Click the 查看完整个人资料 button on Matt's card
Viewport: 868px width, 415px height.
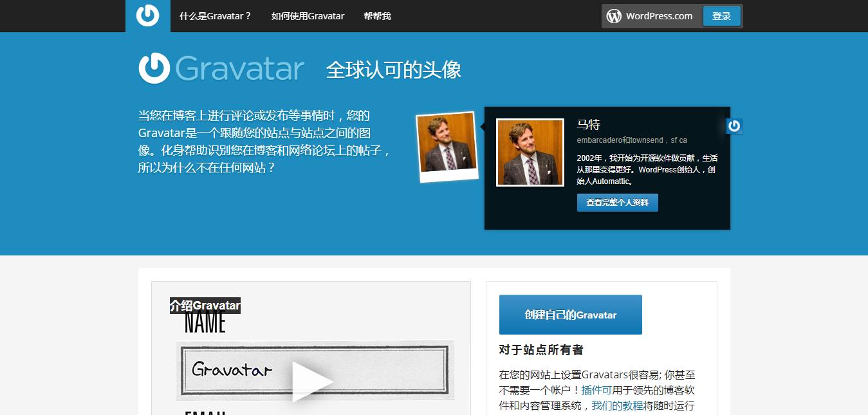[617, 202]
